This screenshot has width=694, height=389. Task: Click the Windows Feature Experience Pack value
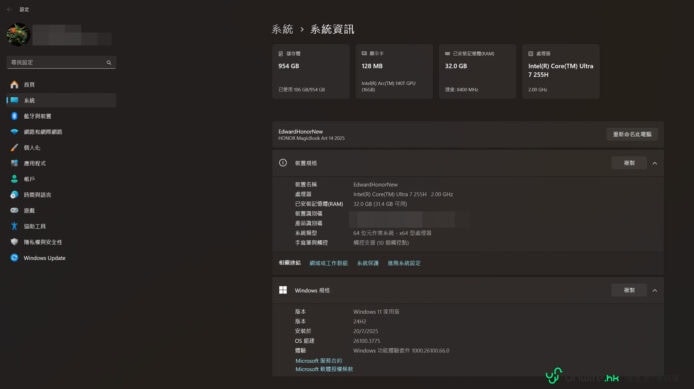point(401,350)
